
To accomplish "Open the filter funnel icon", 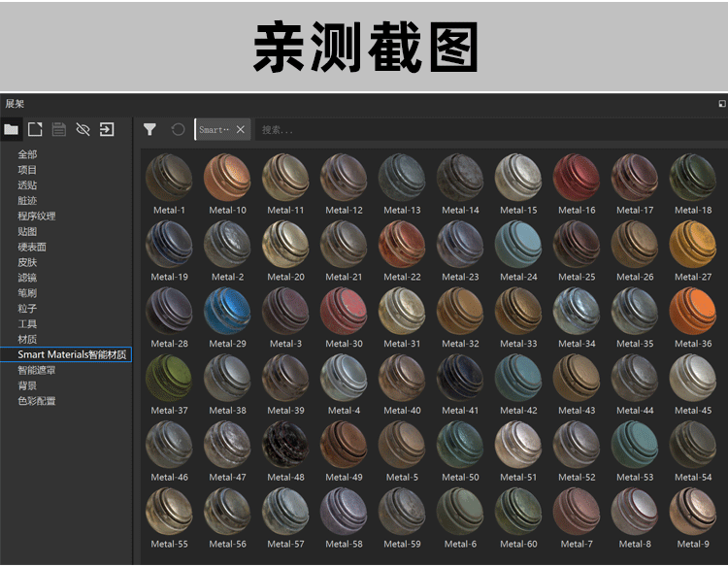I will (x=150, y=129).
